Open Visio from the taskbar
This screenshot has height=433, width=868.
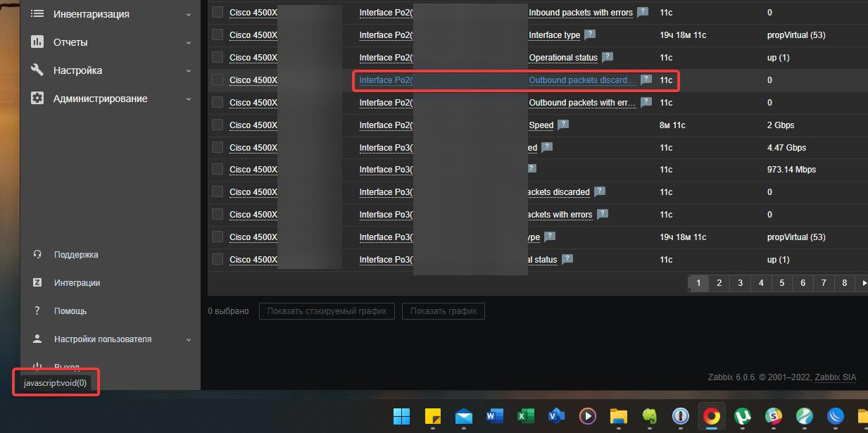(x=557, y=416)
